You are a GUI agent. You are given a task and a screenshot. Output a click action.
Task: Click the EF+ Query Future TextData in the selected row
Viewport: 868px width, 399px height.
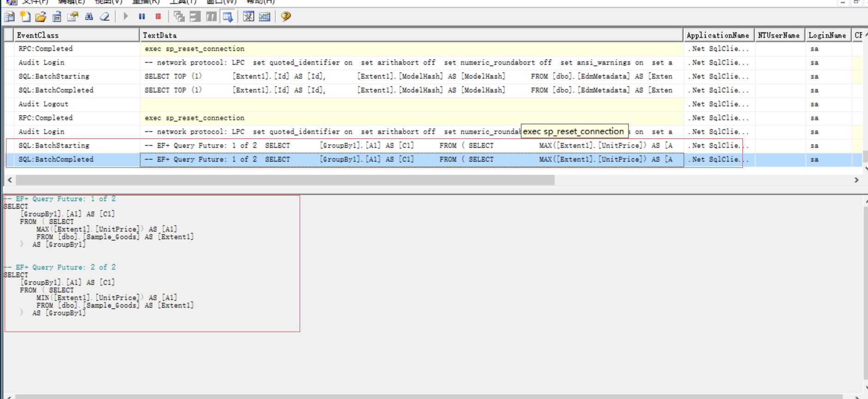pyautogui.click(x=411, y=160)
